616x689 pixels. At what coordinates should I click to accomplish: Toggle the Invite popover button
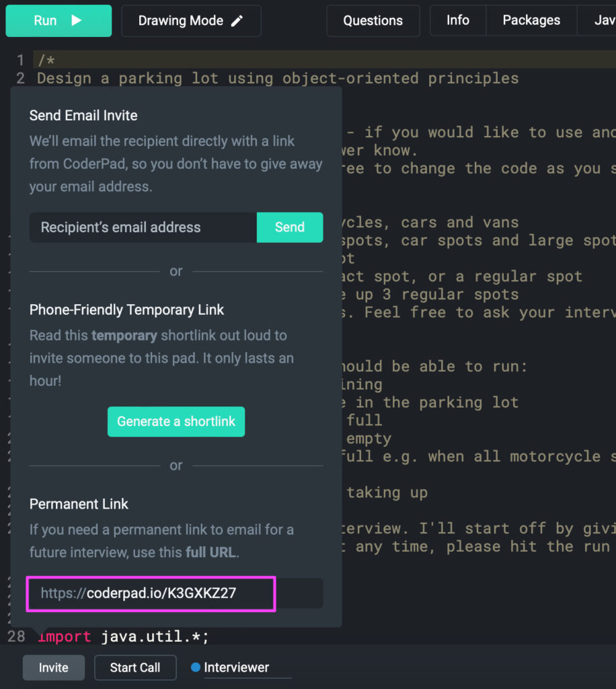coord(54,667)
